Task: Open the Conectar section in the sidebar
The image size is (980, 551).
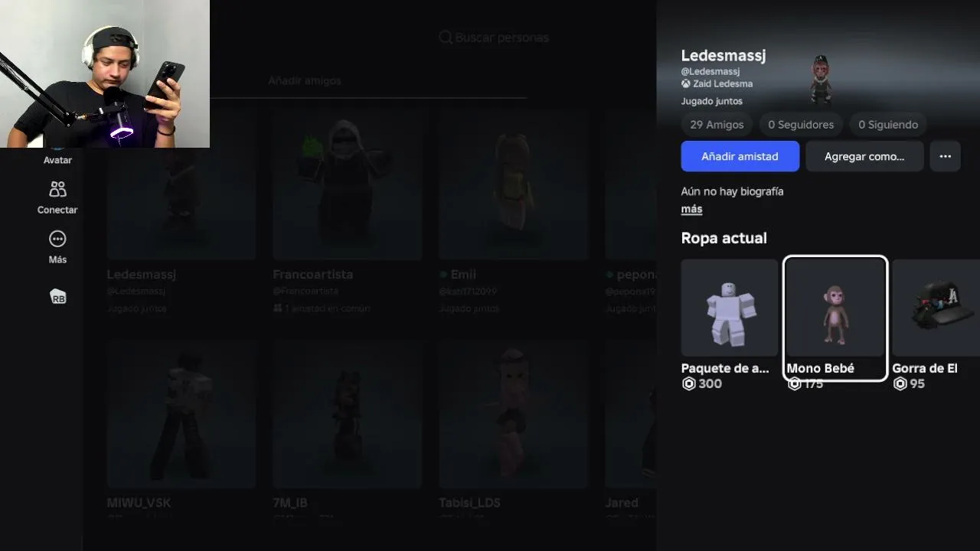Action: point(57,197)
